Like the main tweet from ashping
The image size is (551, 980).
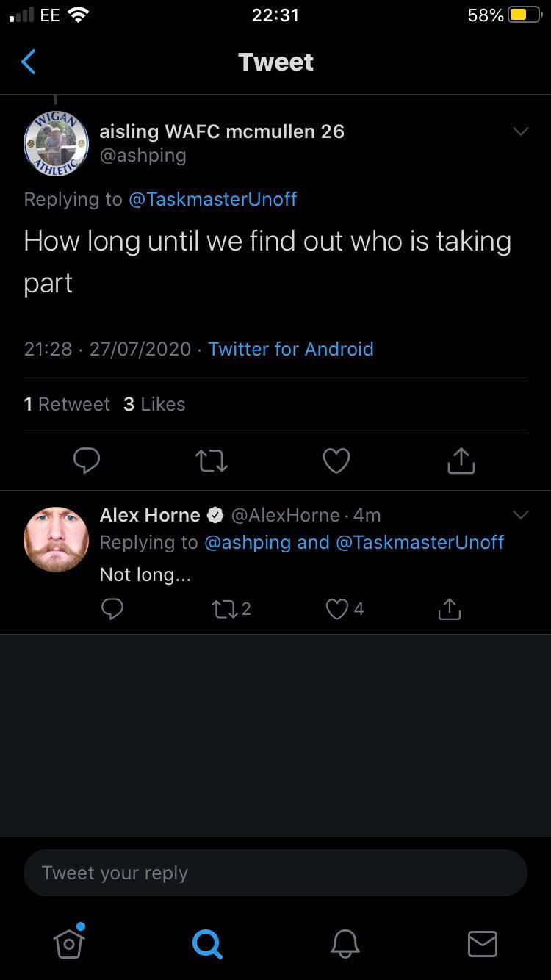tap(336, 461)
